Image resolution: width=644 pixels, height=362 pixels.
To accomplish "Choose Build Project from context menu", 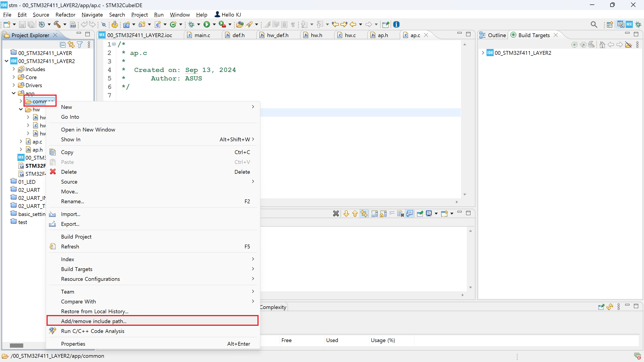I will tap(76, 237).
